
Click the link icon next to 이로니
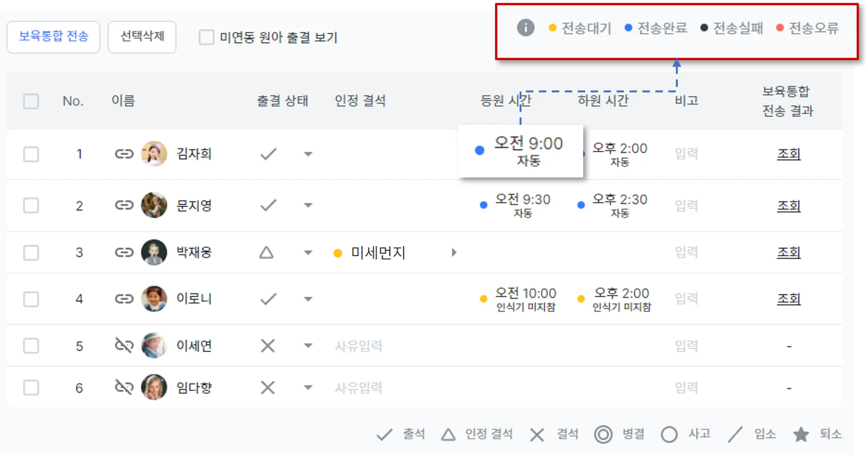point(124,299)
